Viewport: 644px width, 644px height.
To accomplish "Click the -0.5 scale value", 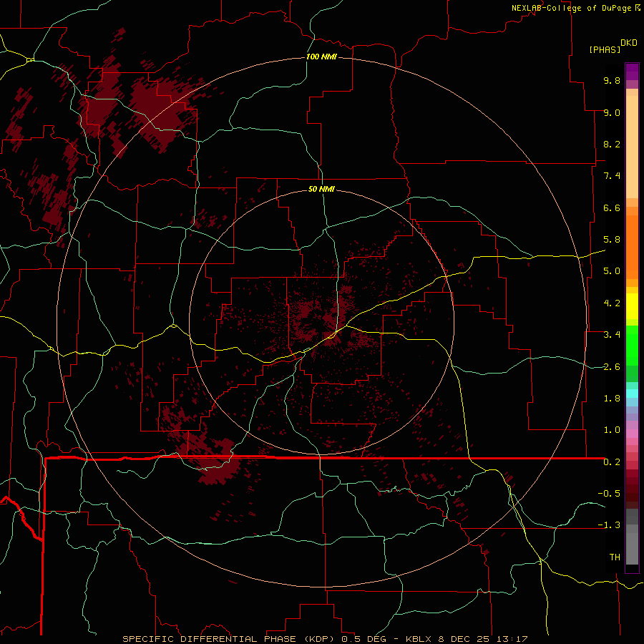I will (609, 493).
